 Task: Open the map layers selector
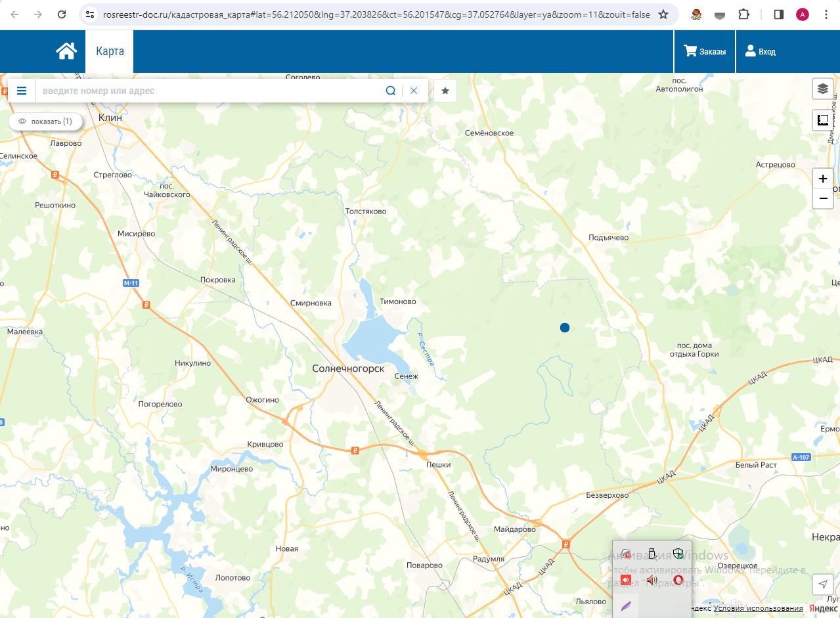click(823, 89)
